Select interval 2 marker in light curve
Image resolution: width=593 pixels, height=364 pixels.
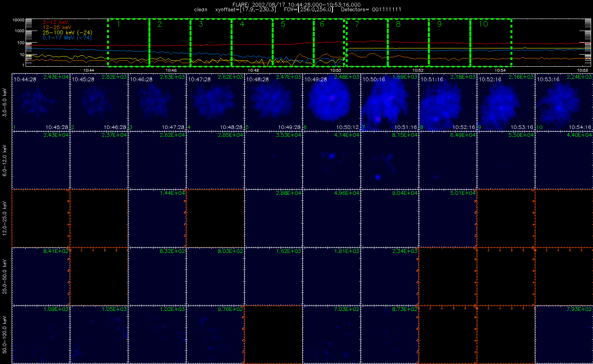(x=160, y=24)
